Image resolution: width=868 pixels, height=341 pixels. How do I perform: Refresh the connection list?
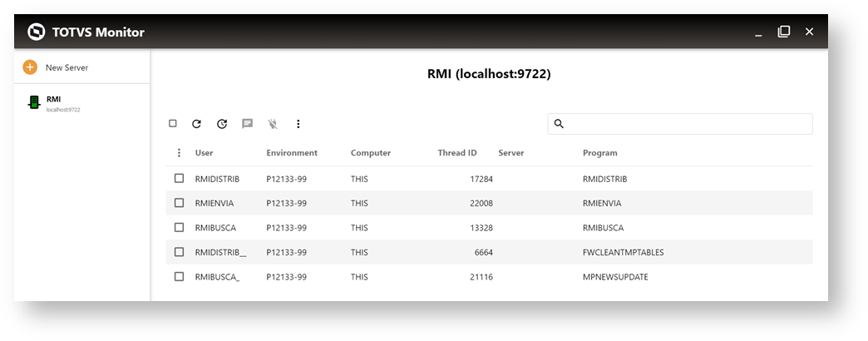pyautogui.click(x=196, y=124)
